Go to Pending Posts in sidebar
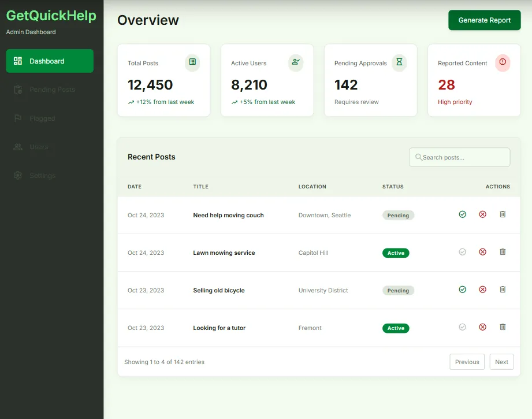Screen dimensions: 532x419 pyautogui.click(x=50, y=90)
